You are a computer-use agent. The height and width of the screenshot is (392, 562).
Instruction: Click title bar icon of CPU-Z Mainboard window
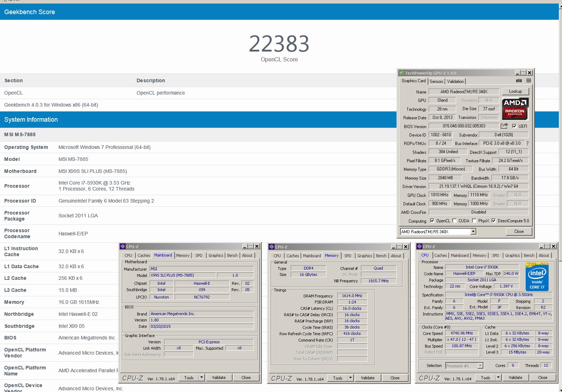pyautogui.click(x=123, y=247)
